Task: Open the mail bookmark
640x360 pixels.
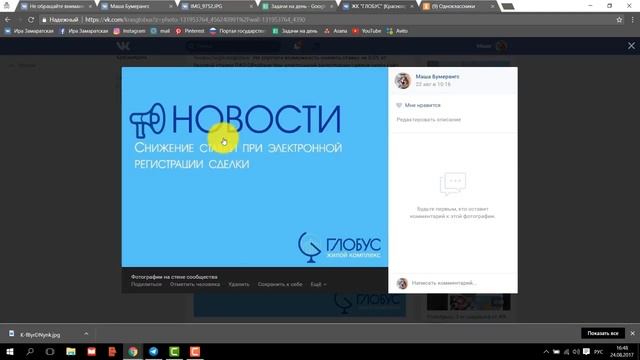Action: [x=160, y=31]
